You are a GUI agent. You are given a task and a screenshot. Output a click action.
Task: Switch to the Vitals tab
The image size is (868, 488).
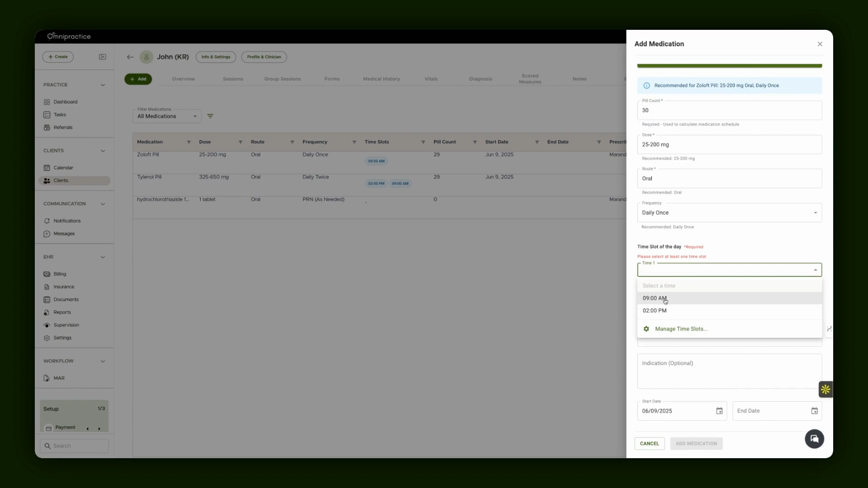(x=431, y=79)
